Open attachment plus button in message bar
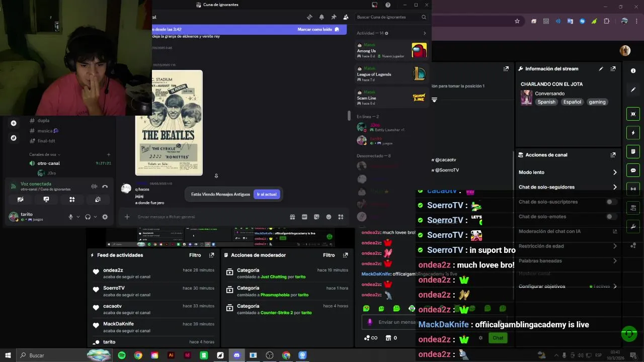 pyautogui.click(x=127, y=217)
